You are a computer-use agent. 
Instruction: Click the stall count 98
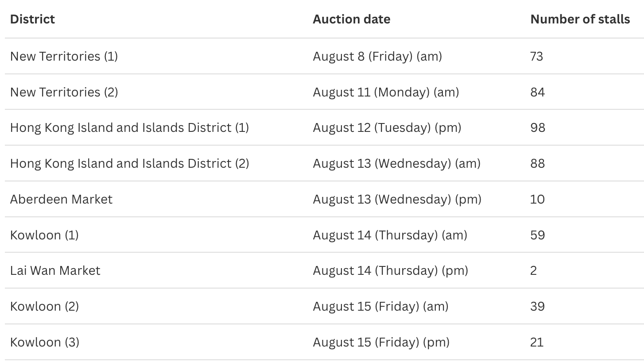click(537, 128)
